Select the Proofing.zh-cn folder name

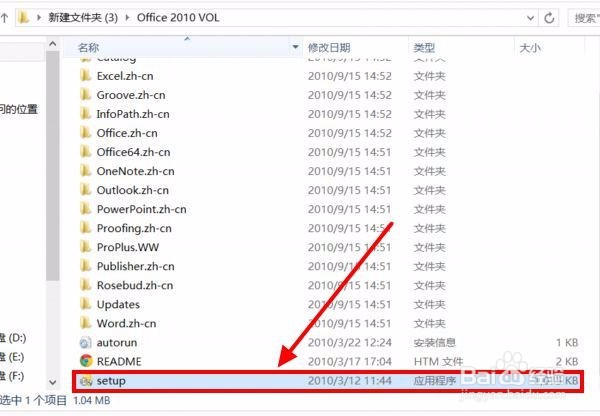click(x=134, y=228)
